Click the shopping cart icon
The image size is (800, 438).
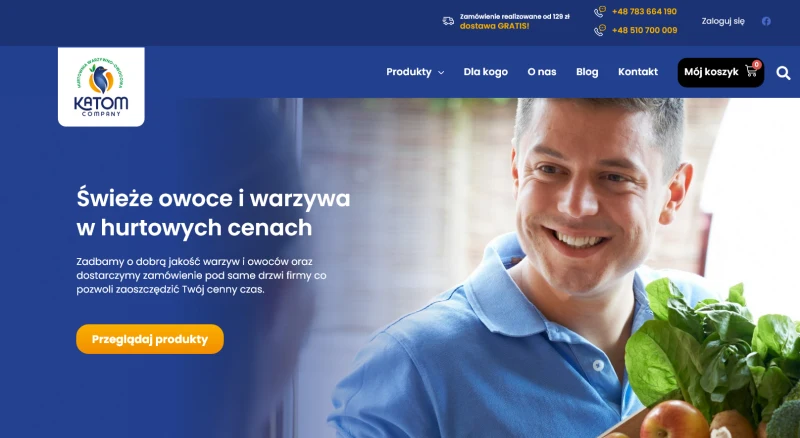[751, 71]
